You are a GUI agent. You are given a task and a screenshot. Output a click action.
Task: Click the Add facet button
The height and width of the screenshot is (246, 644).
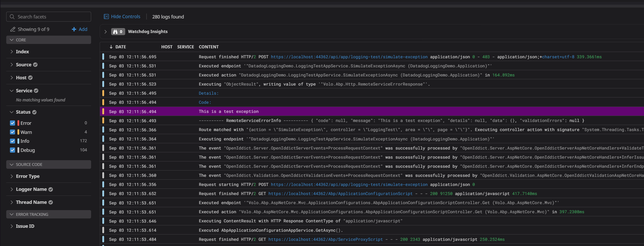tap(79, 29)
